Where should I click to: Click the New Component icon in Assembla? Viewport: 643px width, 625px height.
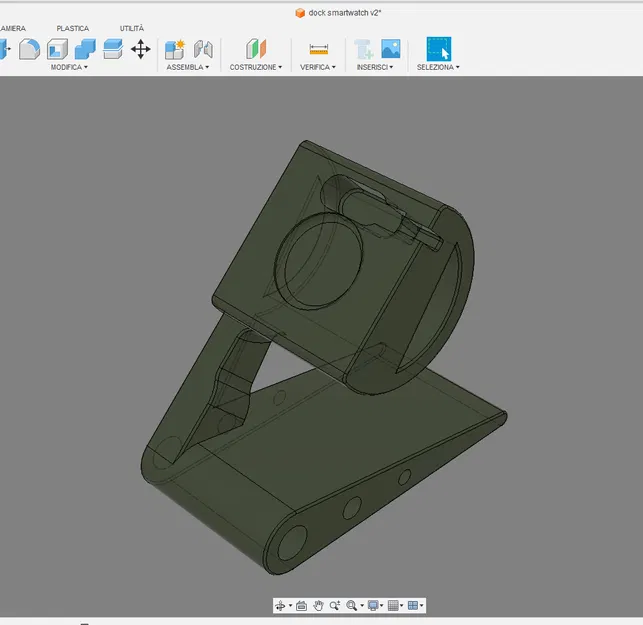175,48
